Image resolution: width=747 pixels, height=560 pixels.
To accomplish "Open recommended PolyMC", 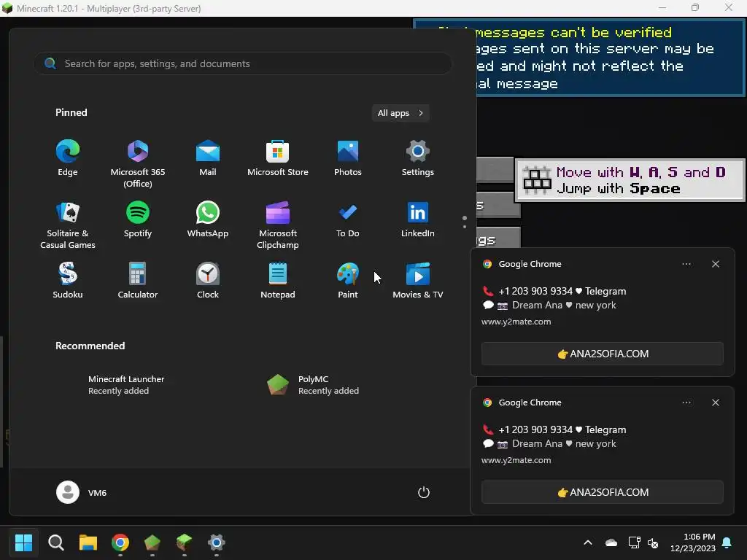I will (313, 385).
